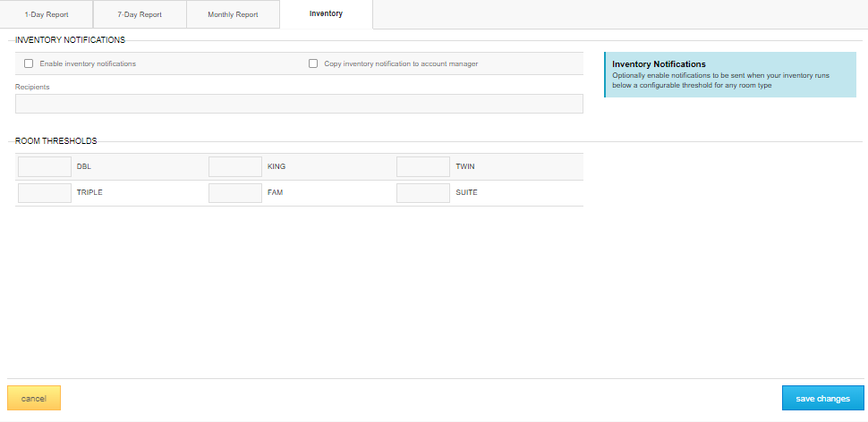Click the Recipients label
The height and width of the screenshot is (422, 868).
[32, 87]
